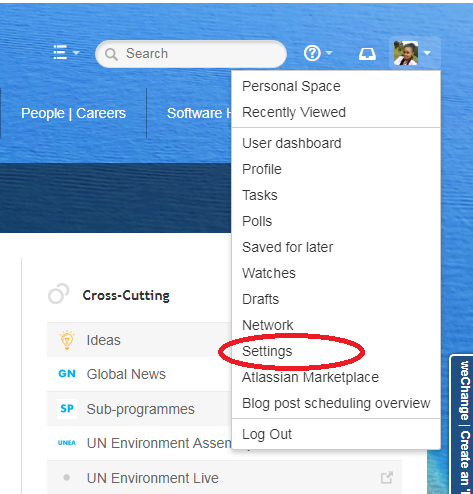Open external link icon for UN Environment Live
The width and height of the screenshot is (473, 494).
387,477
